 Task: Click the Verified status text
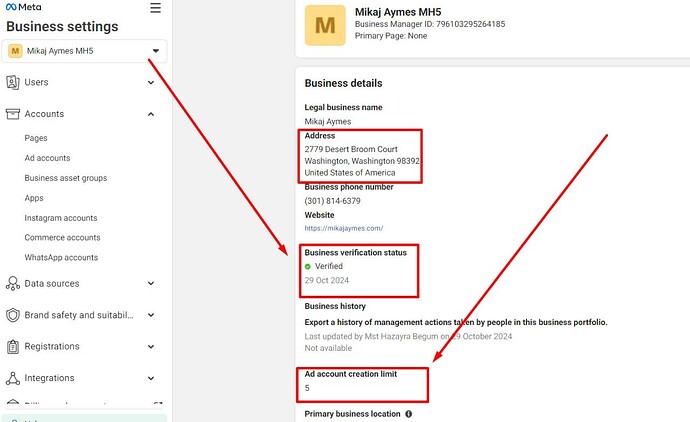tap(329, 266)
